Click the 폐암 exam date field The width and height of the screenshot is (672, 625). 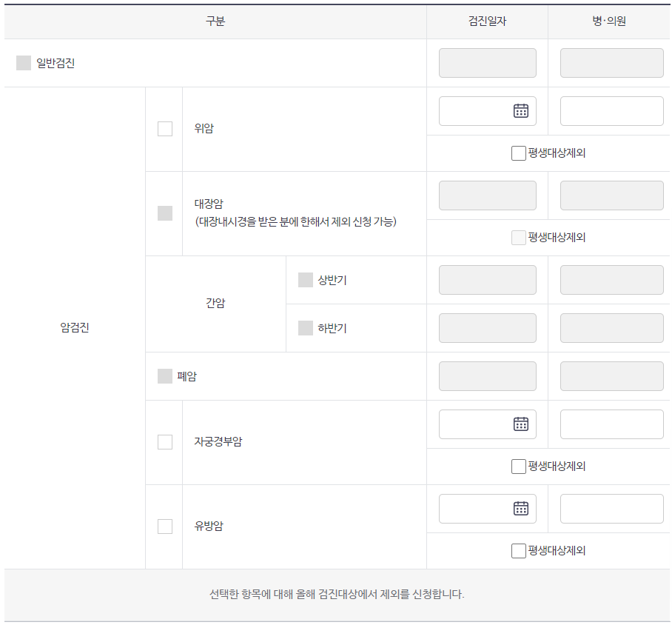[x=488, y=376]
